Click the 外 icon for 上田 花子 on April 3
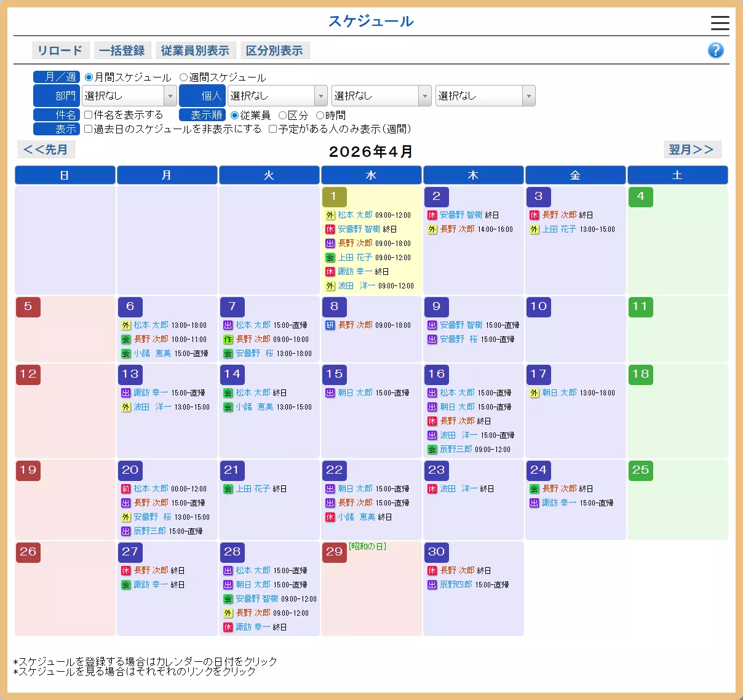 (x=534, y=229)
